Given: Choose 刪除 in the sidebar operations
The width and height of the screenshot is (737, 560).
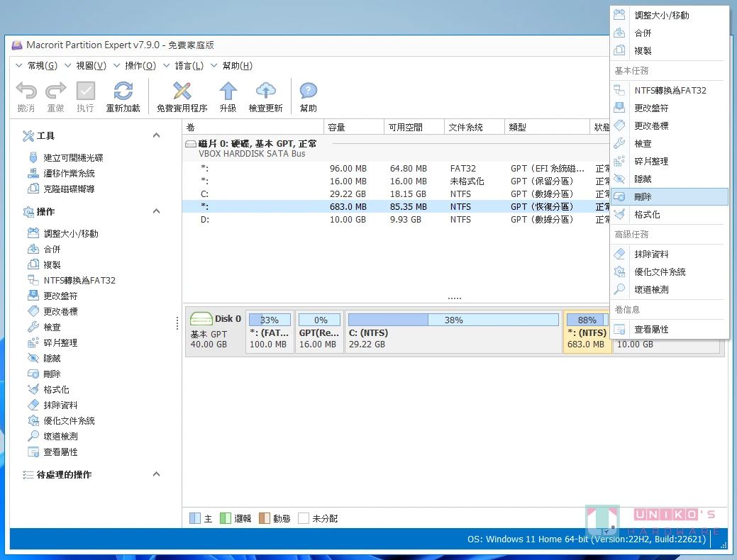Looking at the screenshot, I should (x=44, y=374).
